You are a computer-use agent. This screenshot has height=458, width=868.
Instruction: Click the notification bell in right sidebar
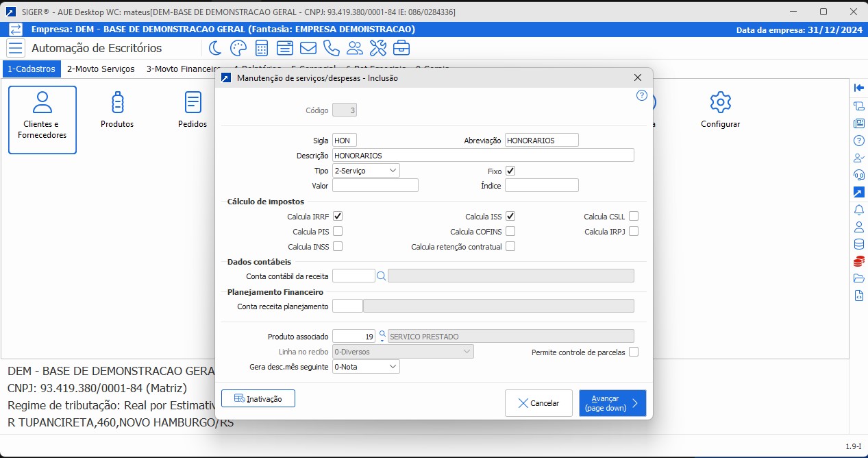pyautogui.click(x=858, y=209)
